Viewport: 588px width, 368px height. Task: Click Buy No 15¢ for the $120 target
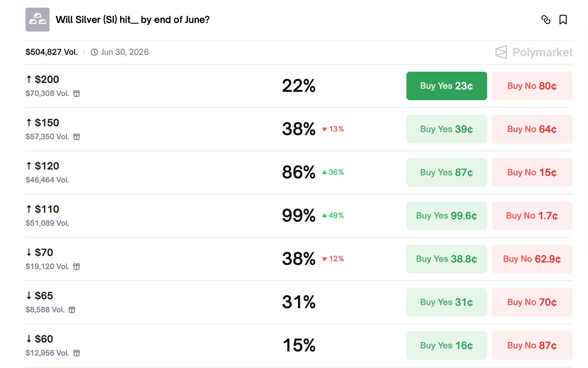(532, 172)
